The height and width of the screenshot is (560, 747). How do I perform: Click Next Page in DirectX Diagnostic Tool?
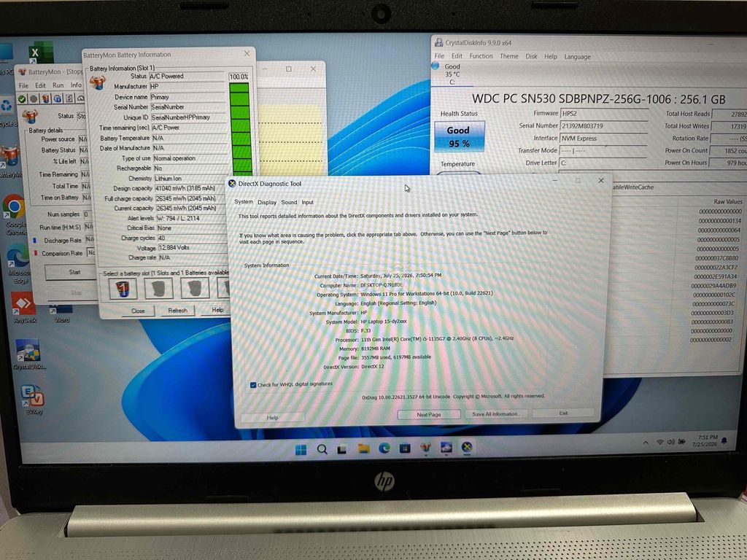coord(429,415)
